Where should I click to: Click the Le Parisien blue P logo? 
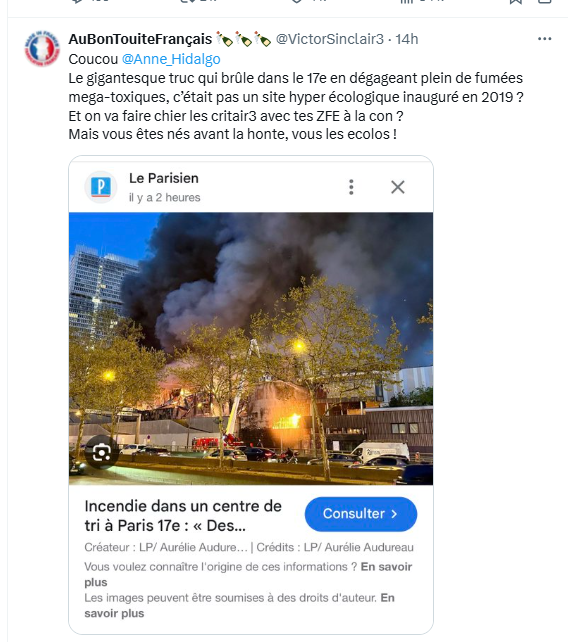tap(101, 187)
